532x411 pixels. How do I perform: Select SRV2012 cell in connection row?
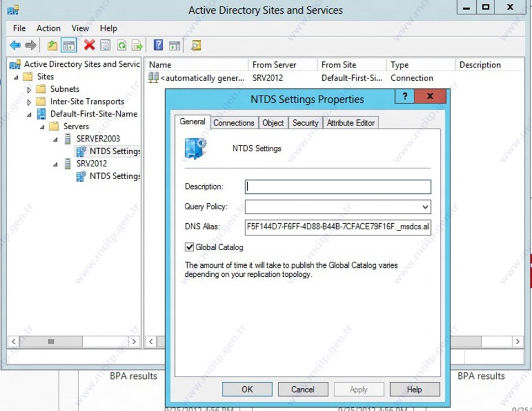tap(267, 78)
